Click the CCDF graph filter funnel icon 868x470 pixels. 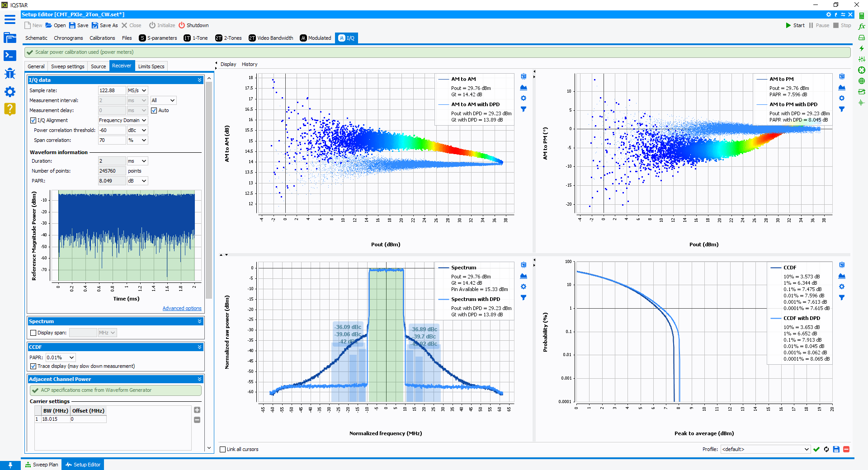(x=842, y=297)
